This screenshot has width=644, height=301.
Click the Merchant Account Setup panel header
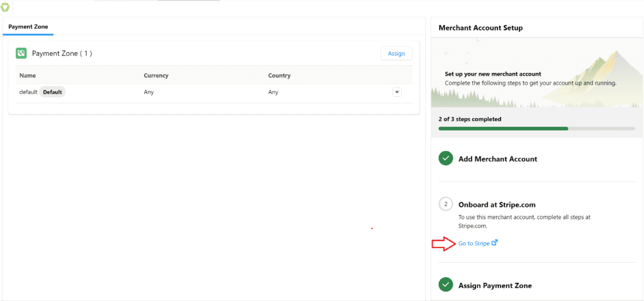(x=480, y=28)
